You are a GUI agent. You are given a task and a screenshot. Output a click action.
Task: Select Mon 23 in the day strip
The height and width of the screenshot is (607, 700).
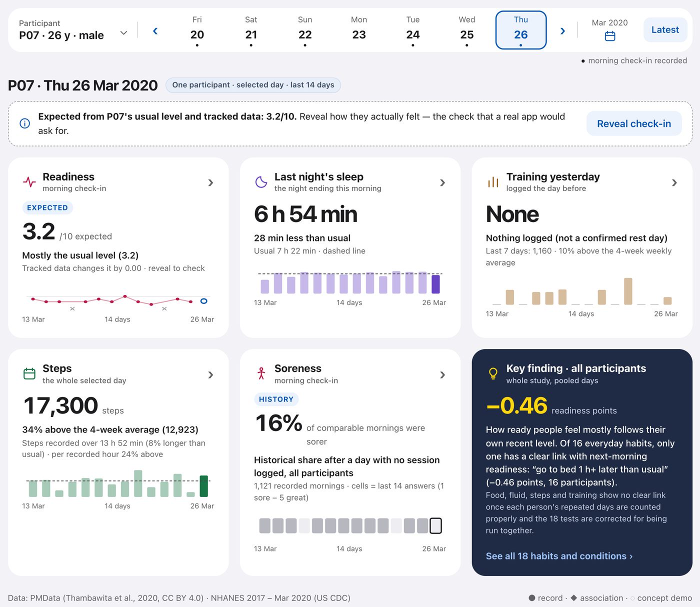pos(359,30)
